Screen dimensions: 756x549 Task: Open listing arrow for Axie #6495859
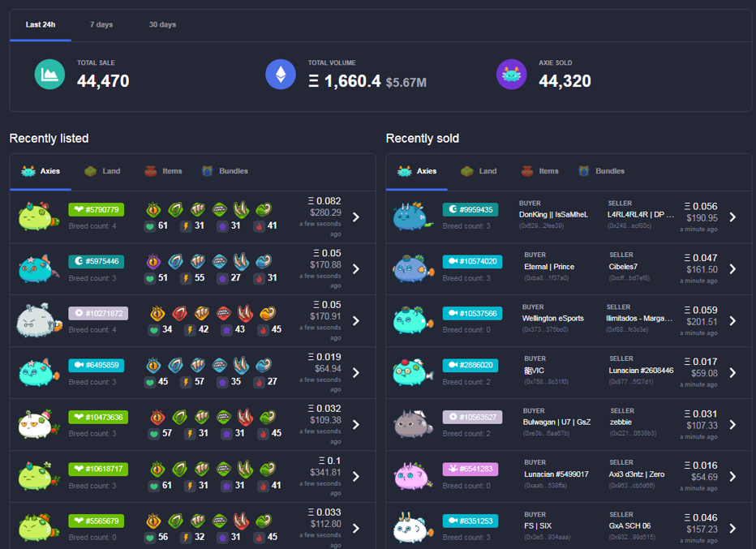click(x=356, y=372)
